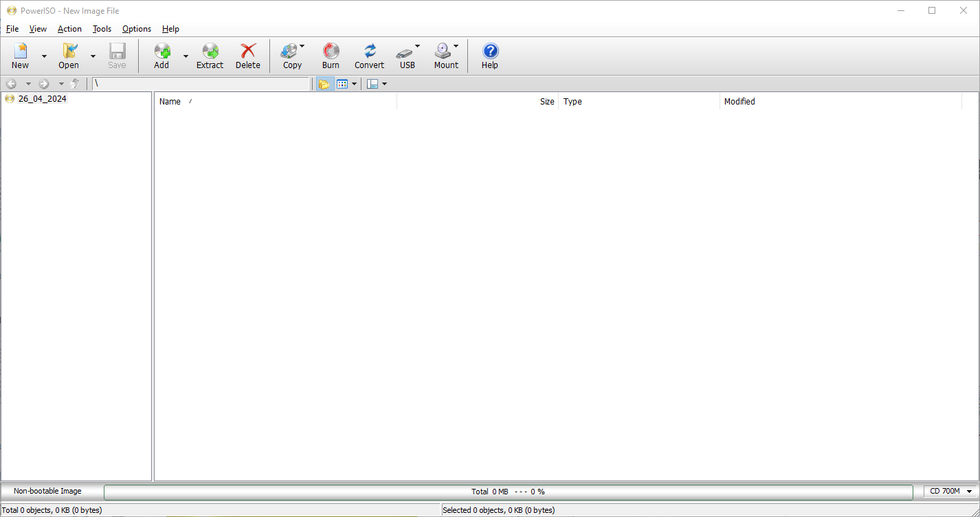Viewport: 980px width, 517px height.
Task: Open the CD 700M media size dropdown
Action: pos(951,491)
